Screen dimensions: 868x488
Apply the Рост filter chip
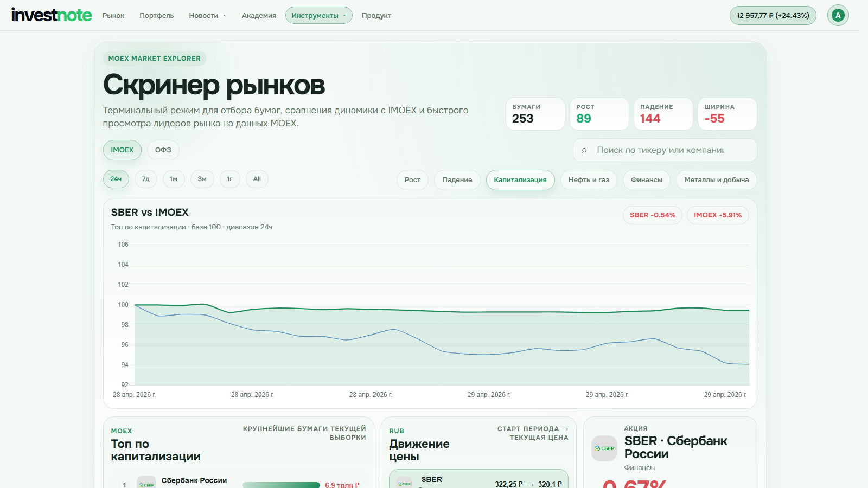pyautogui.click(x=412, y=180)
